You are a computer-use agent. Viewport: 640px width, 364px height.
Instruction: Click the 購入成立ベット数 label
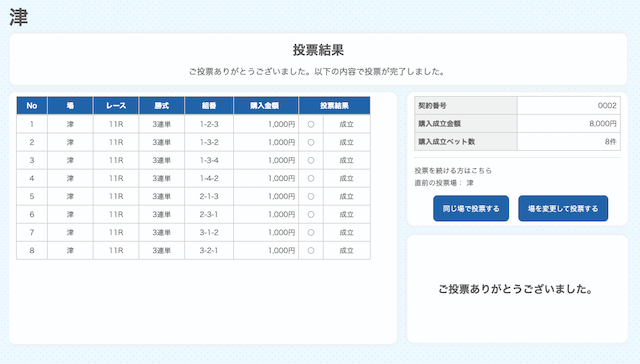pyautogui.click(x=447, y=142)
